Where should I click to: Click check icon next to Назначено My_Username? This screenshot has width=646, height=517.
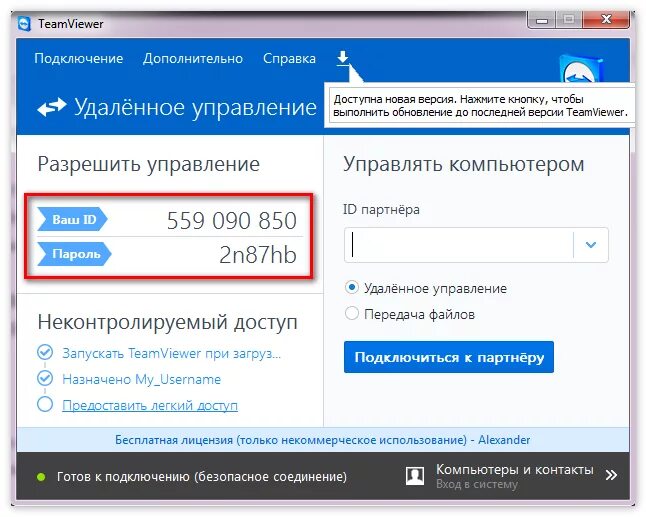45,378
